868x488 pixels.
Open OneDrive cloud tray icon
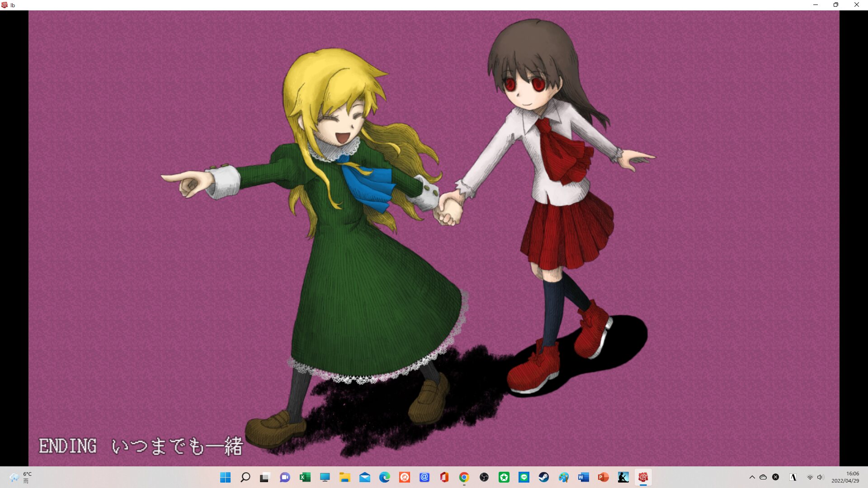pyautogui.click(x=763, y=477)
